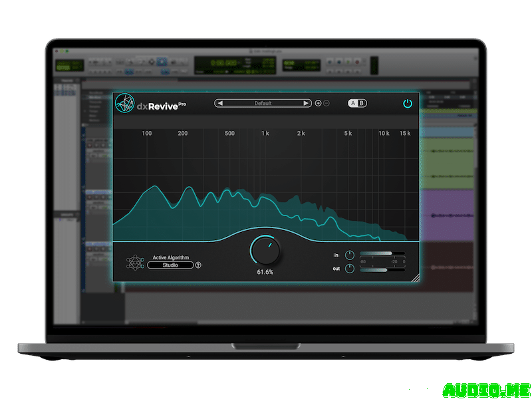The image size is (532, 399).
Task: Click the 5 k frequency label
Action: (x=348, y=134)
